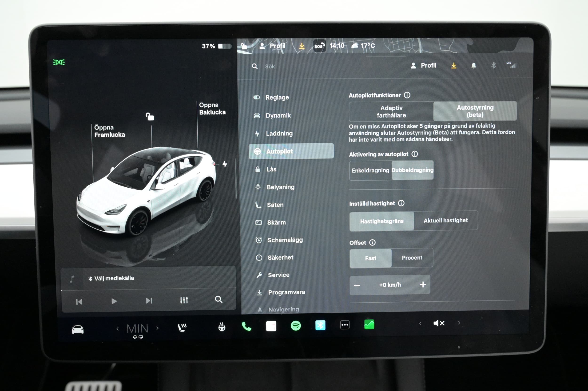Tap Profil in the settings header

point(424,66)
